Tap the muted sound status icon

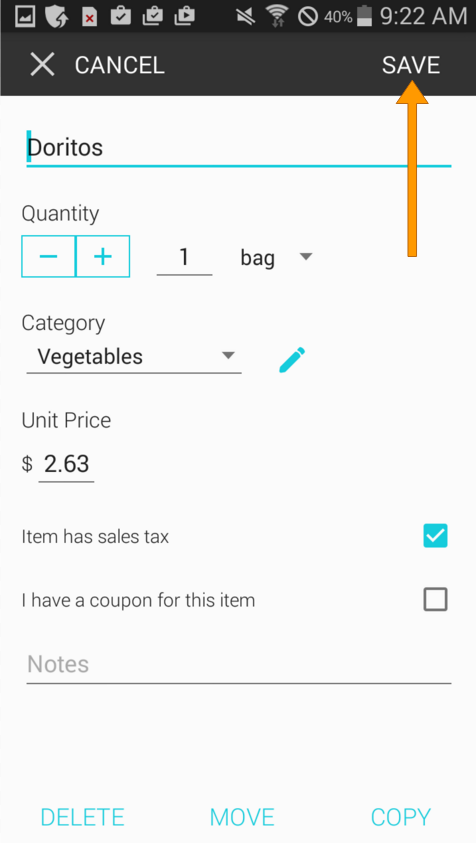(246, 17)
